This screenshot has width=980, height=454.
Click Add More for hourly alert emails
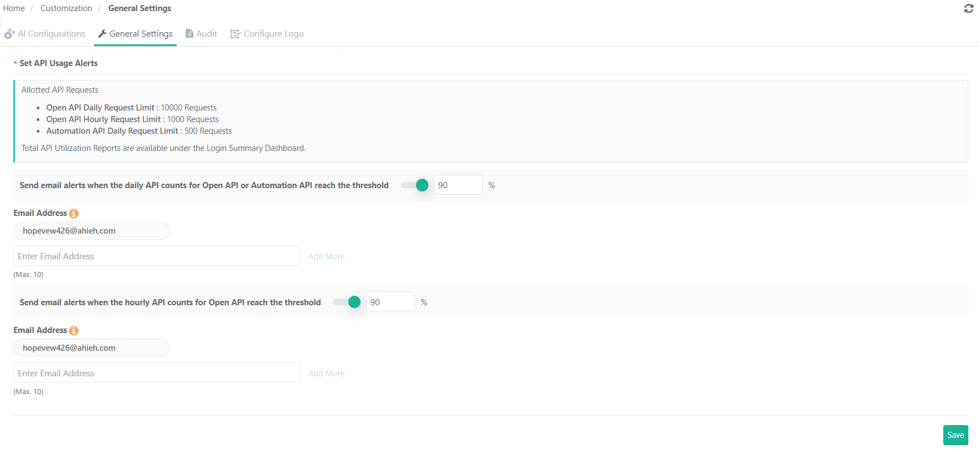tap(327, 373)
